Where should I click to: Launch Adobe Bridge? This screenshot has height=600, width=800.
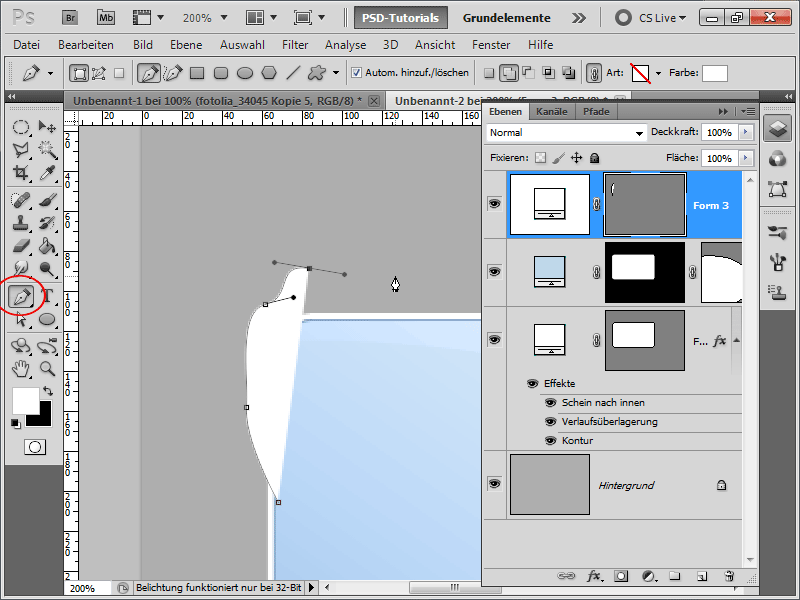pyautogui.click(x=70, y=18)
